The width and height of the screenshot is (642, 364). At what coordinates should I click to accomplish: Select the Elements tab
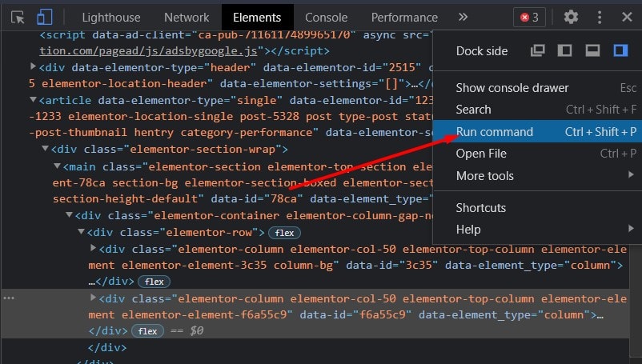(257, 18)
